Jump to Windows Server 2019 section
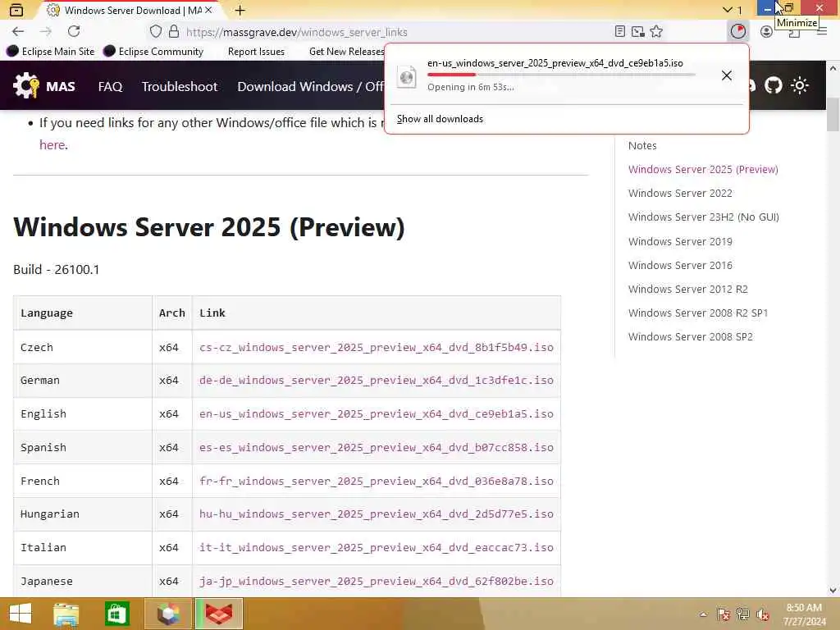This screenshot has height=630, width=840. click(680, 242)
